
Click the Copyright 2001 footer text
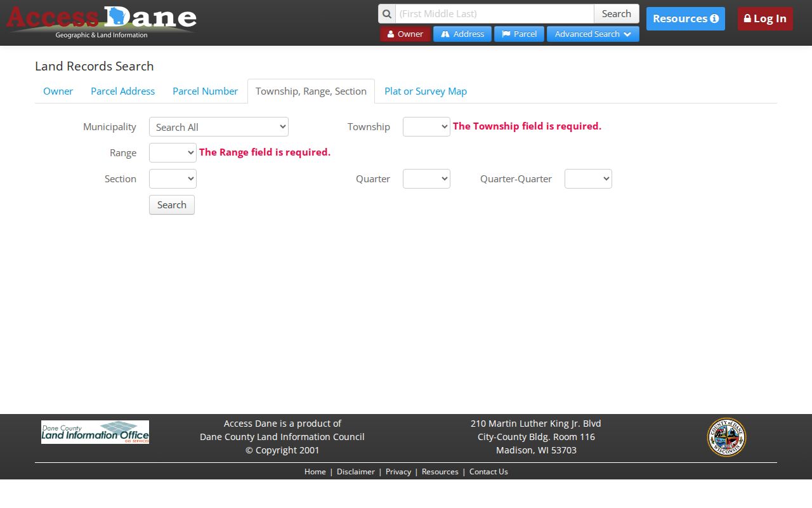282,450
